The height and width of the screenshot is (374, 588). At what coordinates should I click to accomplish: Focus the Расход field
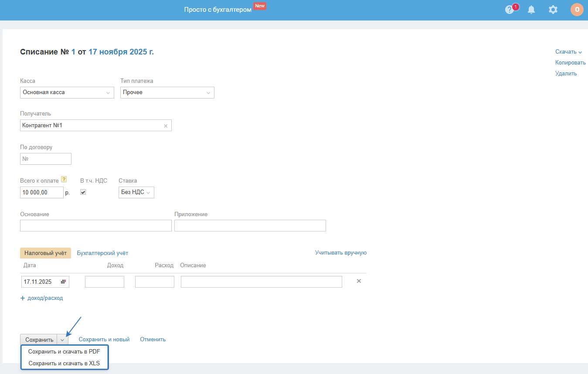tap(155, 282)
